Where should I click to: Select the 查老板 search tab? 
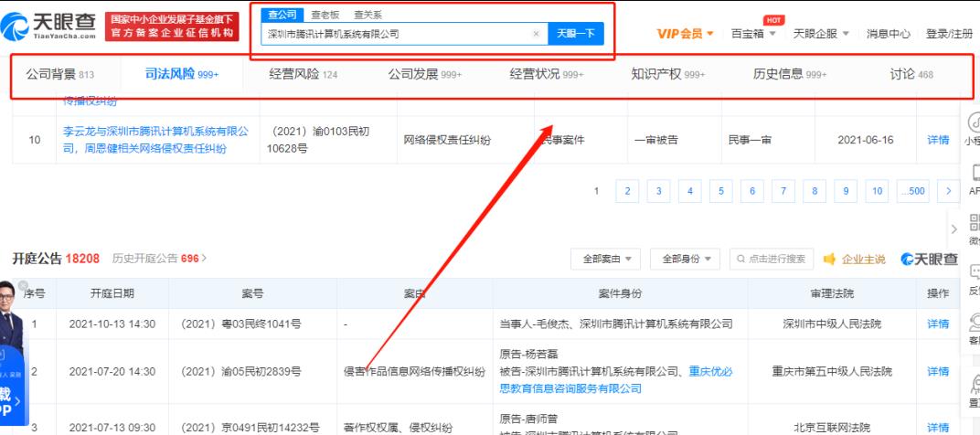(x=325, y=15)
